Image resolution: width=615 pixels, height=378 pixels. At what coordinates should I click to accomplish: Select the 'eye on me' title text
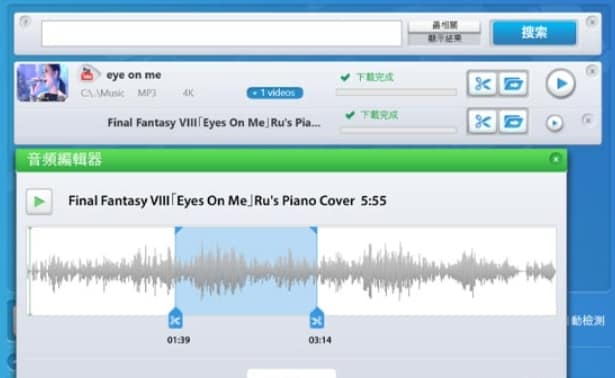pos(134,75)
